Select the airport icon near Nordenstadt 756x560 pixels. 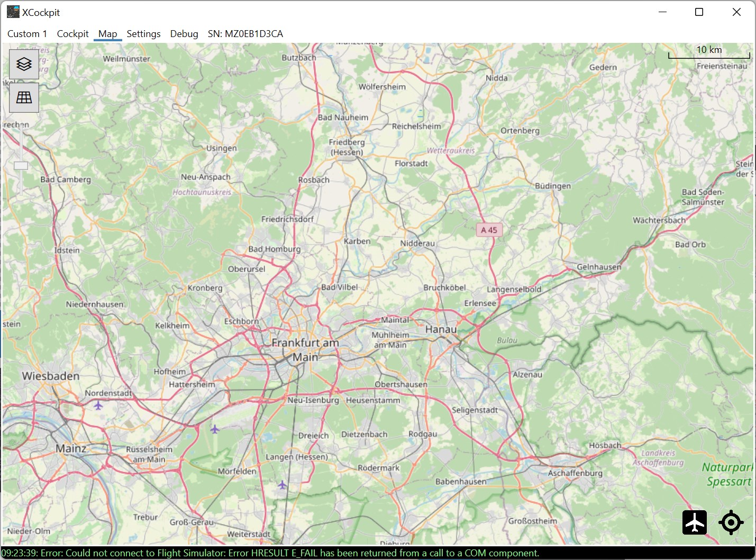[x=98, y=405]
